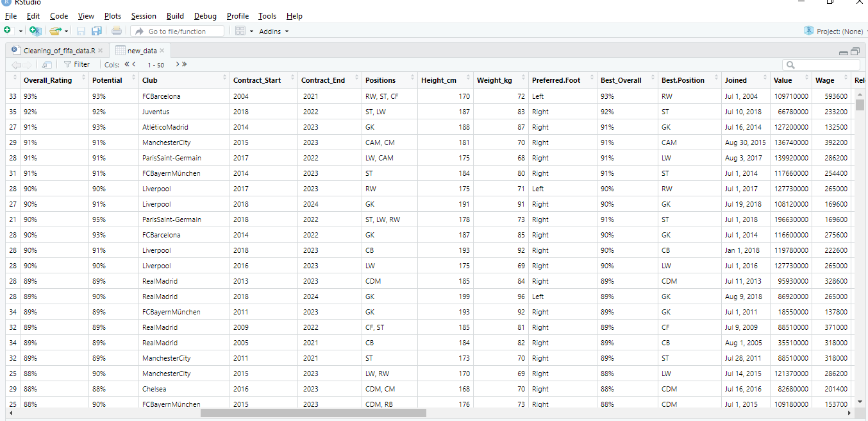The image size is (868, 421).
Task: Click the Open File folder icon
Action: [x=56, y=31]
